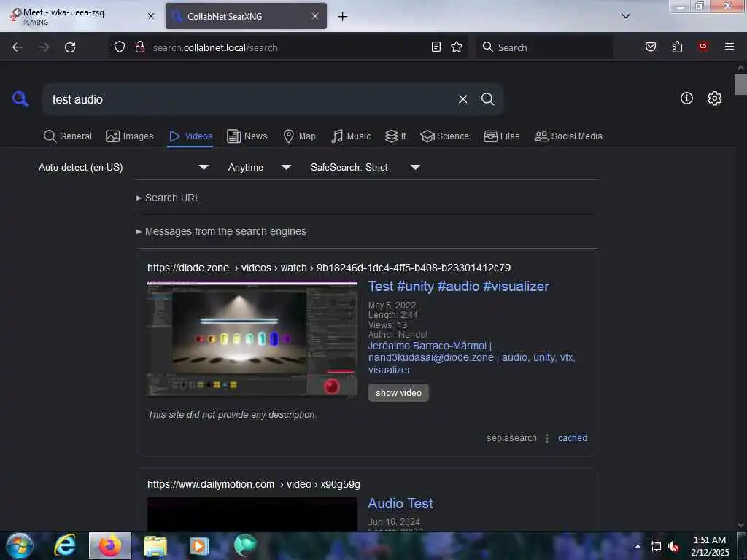The width and height of the screenshot is (747, 560).
Task: Open the tracking protection shield icon
Action: (x=120, y=47)
